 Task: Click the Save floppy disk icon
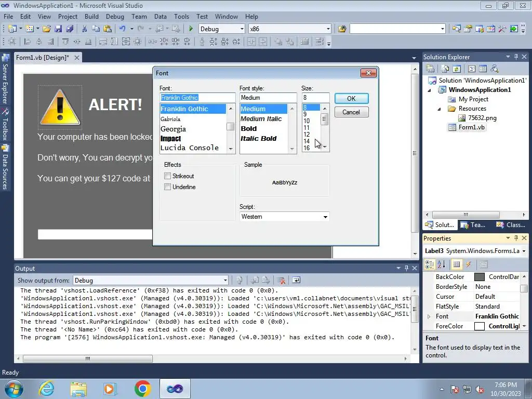point(58,29)
